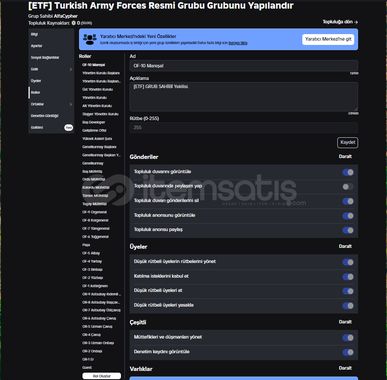The image size is (387, 380).
Task: Select the OF-4 Yarbay role
Action: tap(92, 261)
